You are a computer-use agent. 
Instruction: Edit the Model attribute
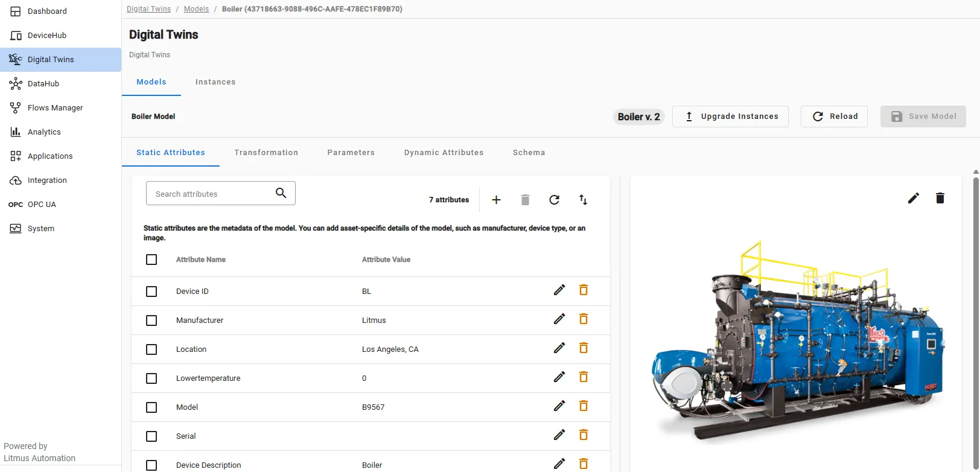click(559, 406)
